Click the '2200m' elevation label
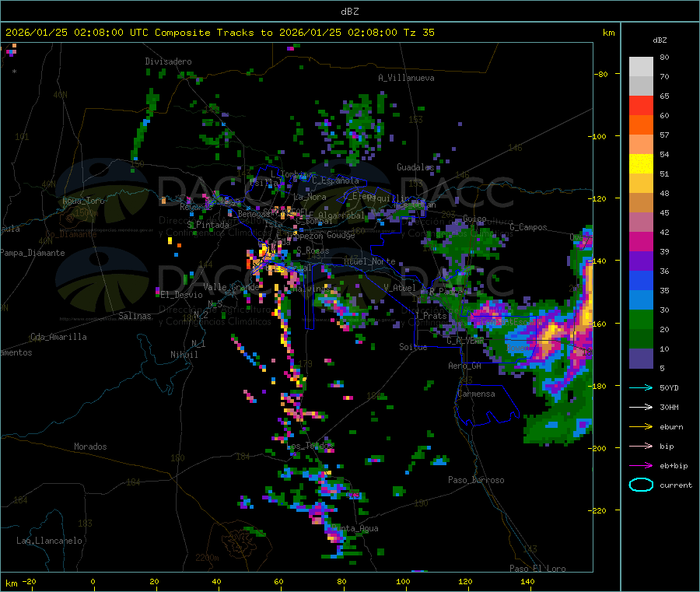The image size is (700, 592). click(207, 558)
